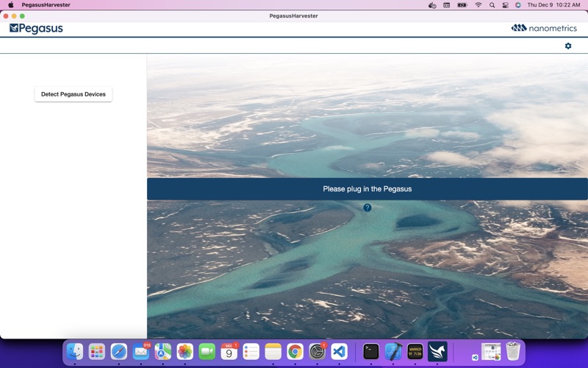Open the PegasusHarvester menu in menu bar
Viewport: 588px width, 368px height.
pos(46,5)
